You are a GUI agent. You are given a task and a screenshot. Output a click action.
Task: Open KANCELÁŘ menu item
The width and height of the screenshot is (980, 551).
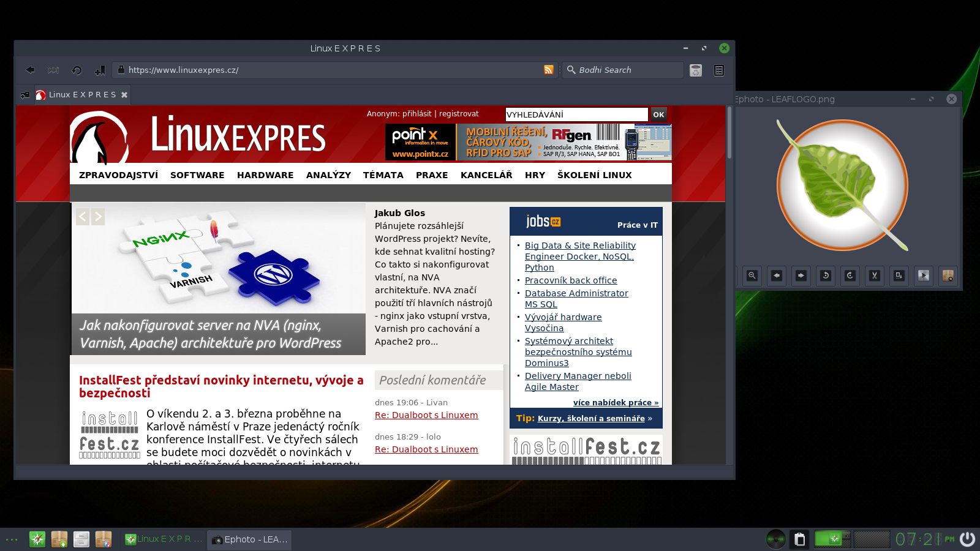click(x=486, y=175)
